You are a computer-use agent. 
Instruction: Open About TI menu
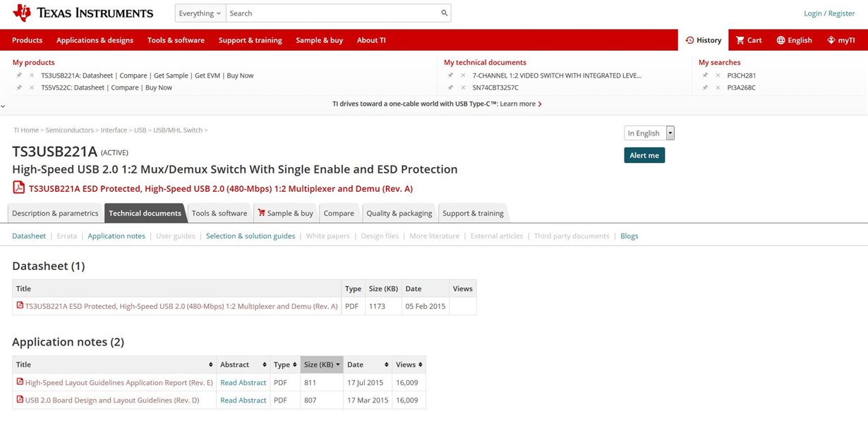tap(371, 40)
